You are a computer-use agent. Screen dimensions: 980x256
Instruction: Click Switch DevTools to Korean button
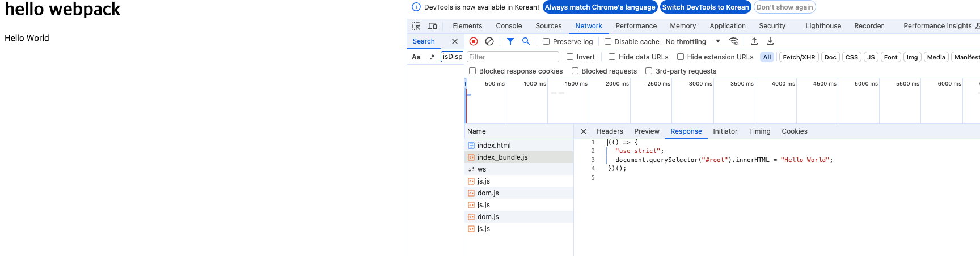pos(706,7)
